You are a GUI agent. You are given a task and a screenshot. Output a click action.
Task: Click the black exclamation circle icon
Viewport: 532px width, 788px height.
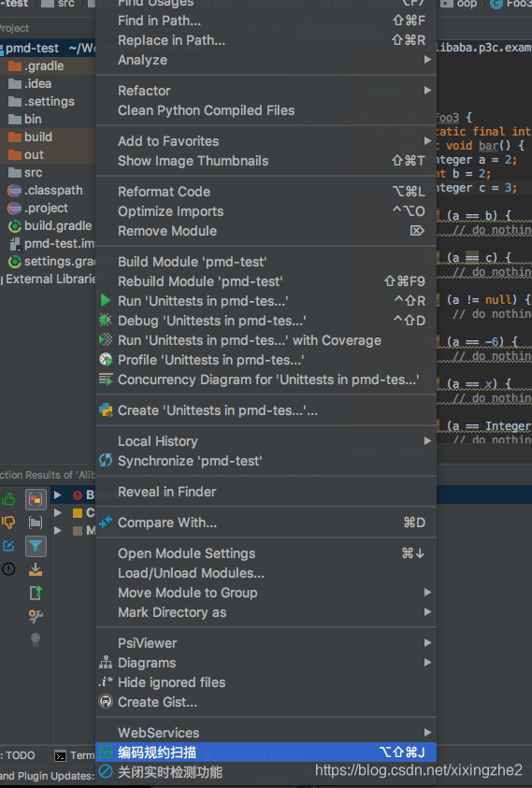click(8, 569)
